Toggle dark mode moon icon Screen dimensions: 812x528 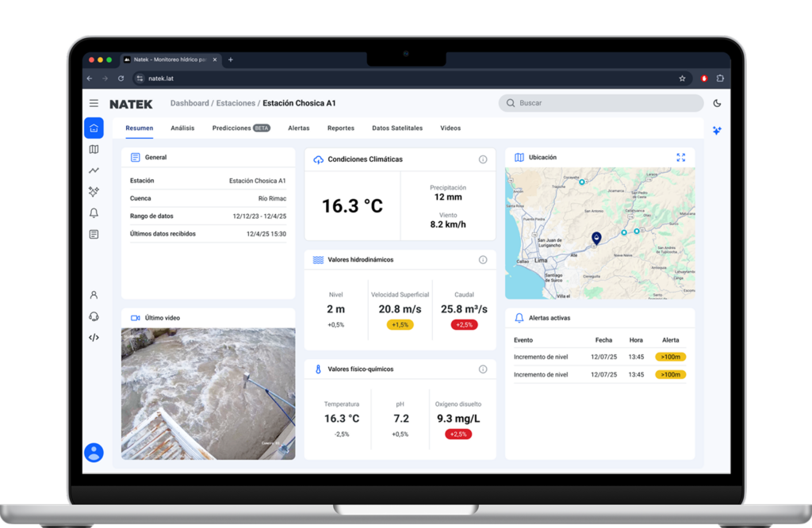tap(717, 103)
